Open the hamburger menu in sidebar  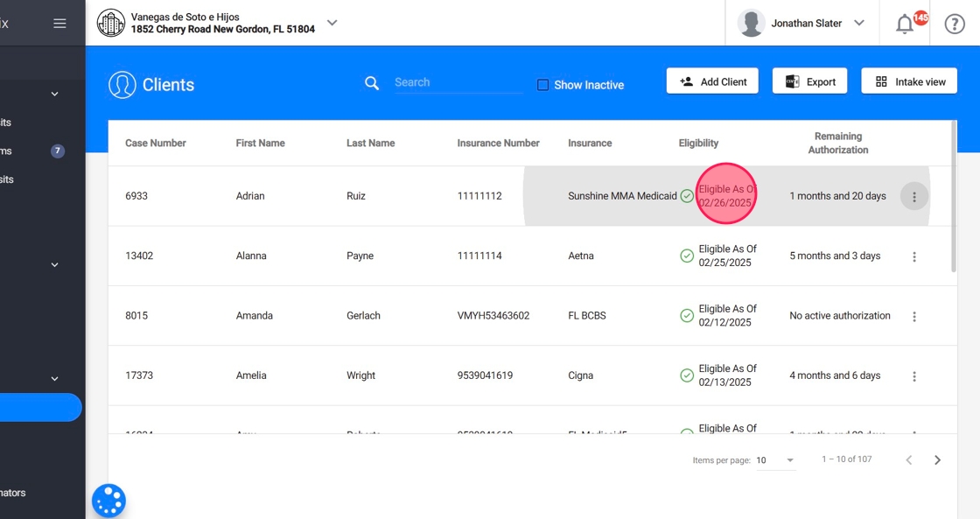click(x=59, y=23)
